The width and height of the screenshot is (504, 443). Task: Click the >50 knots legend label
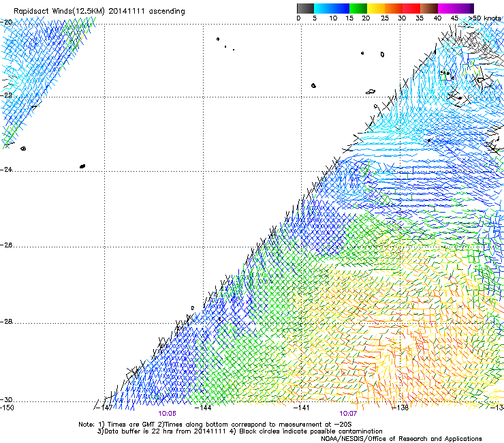[x=485, y=18]
